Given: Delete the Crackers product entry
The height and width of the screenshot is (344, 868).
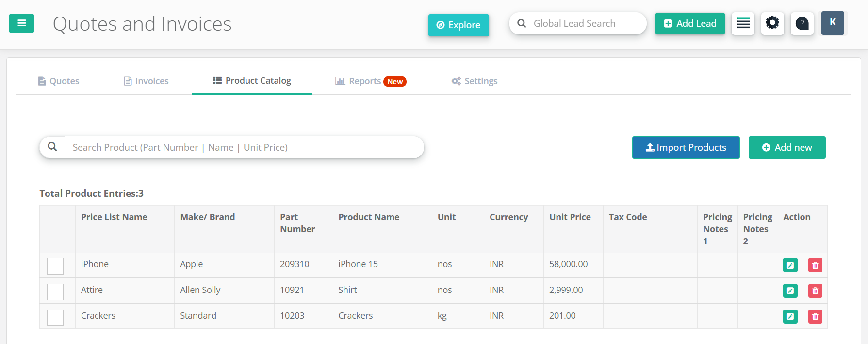Looking at the screenshot, I should point(815,317).
